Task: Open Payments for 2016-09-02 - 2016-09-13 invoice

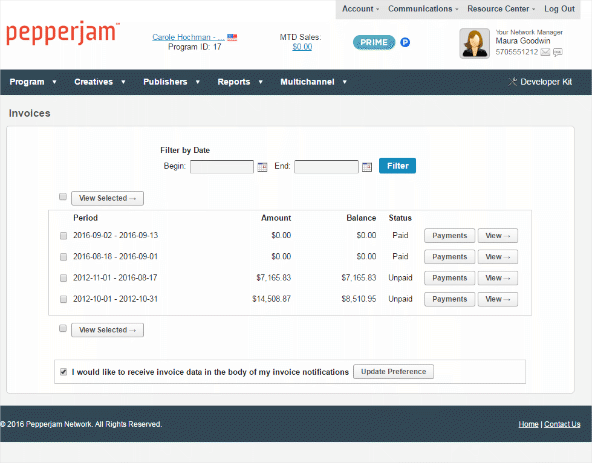Action: tap(449, 236)
